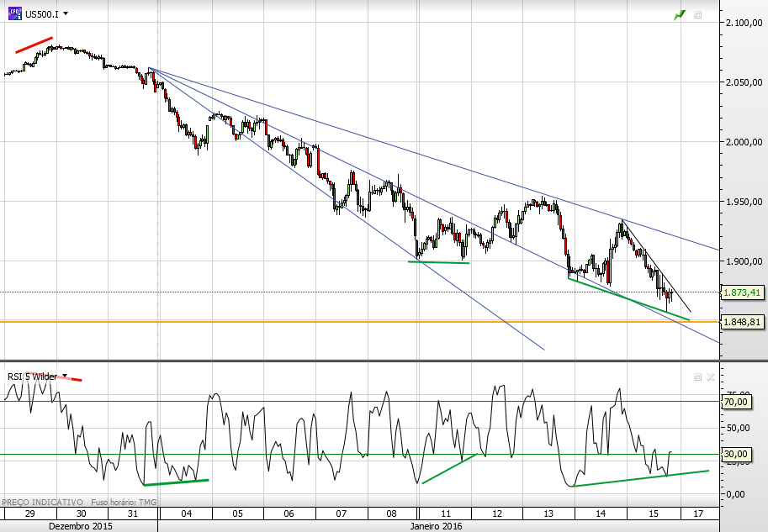The height and width of the screenshot is (532, 768).
Task: Open the US500.I symbol dropdown arrow
Action: [x=66, y=13]
